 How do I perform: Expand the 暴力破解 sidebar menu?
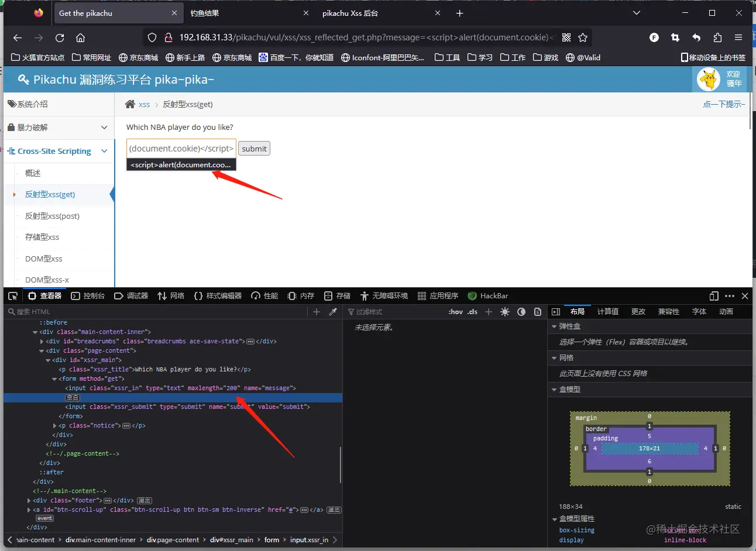tap(59, 128)
